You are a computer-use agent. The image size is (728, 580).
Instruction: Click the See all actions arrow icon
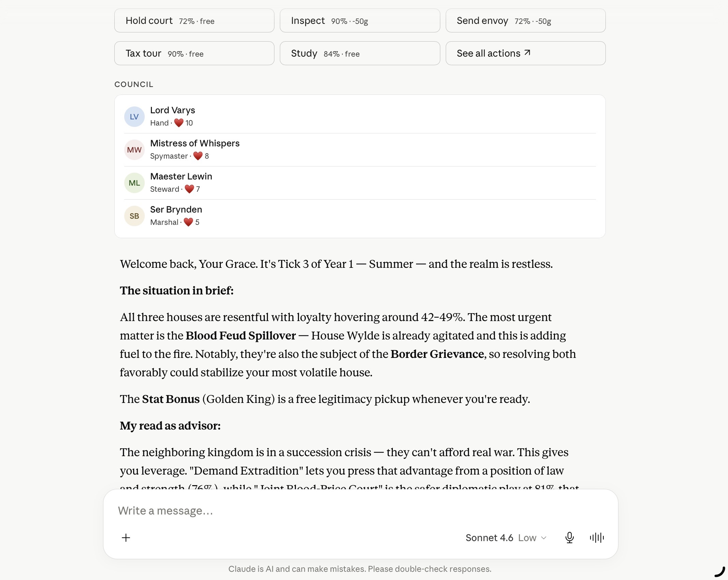click(527, 53)
